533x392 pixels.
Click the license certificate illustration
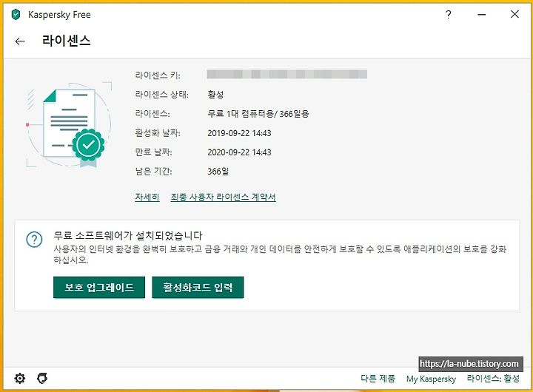(x=70, y=125)
